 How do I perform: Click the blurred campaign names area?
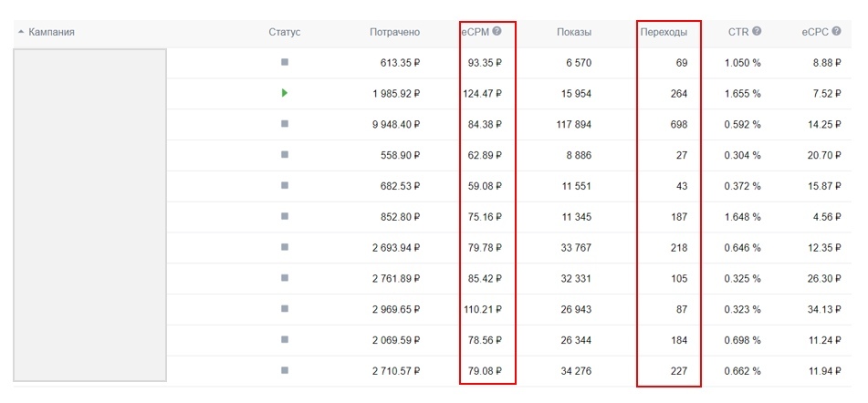89,214
